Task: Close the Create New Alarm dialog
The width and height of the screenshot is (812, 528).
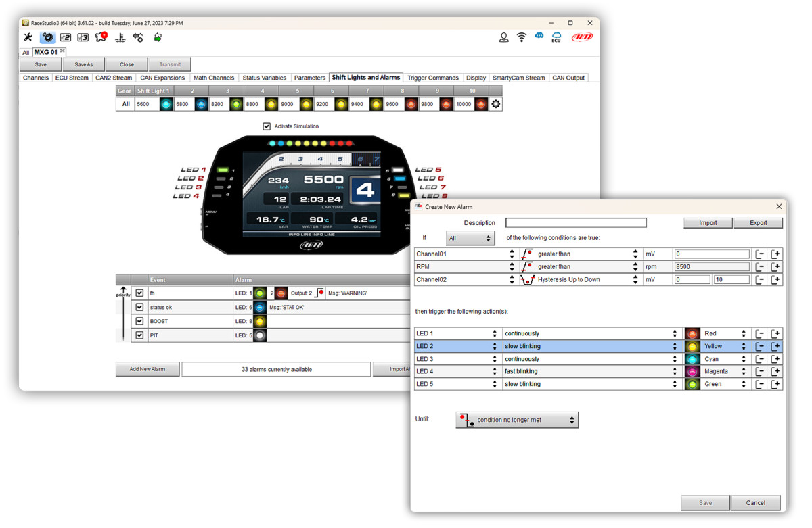Action: click(x=778, y=207)
